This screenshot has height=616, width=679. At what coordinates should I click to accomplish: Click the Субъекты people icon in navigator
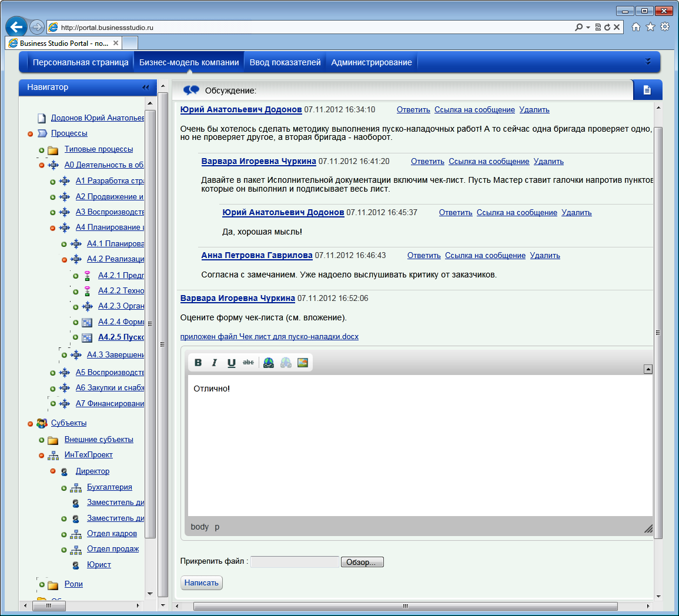(x=42, y=423)
